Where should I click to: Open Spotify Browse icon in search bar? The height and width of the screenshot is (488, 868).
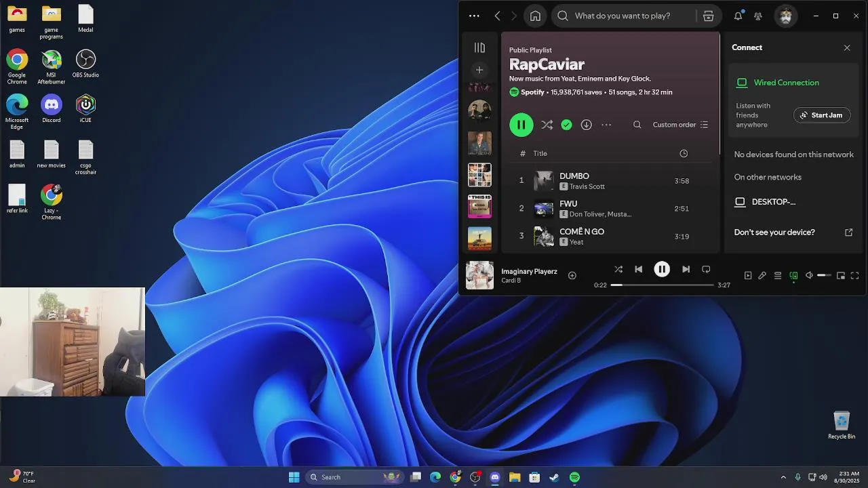tap(708, 16)
